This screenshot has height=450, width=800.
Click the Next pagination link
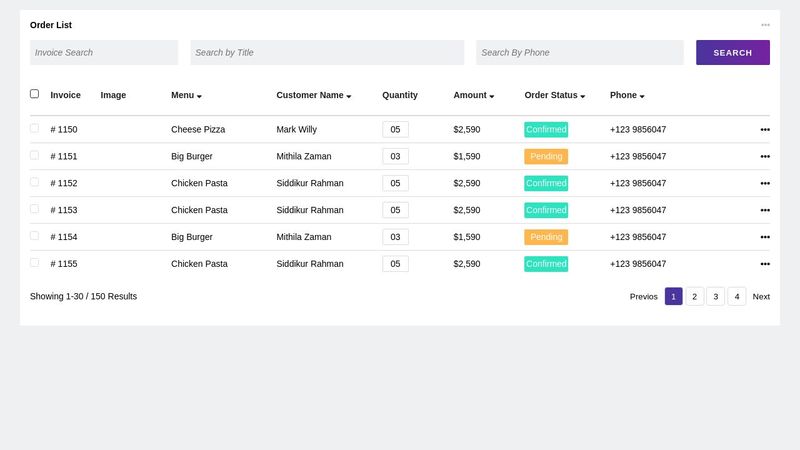tap(761, 297)
